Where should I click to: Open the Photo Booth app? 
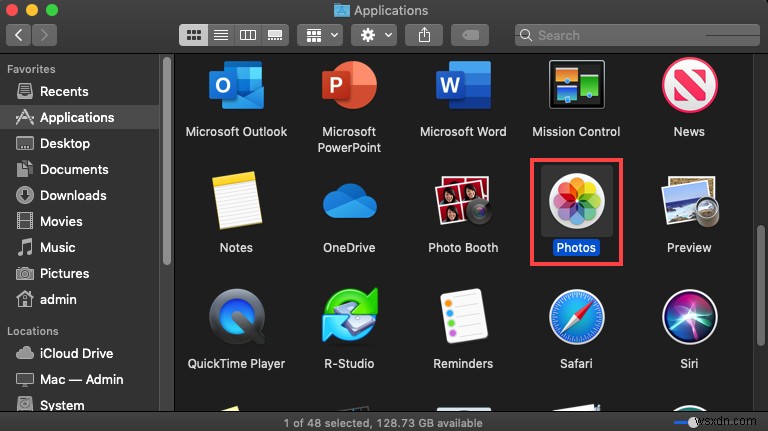462,203
